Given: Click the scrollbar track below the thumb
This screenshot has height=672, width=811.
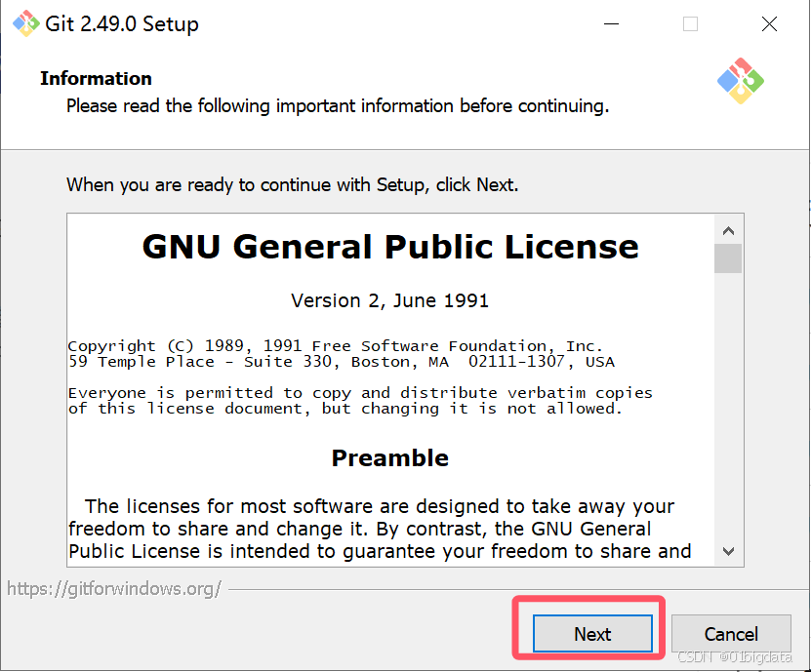Looking at the screenshot, I should click(728, 410).
